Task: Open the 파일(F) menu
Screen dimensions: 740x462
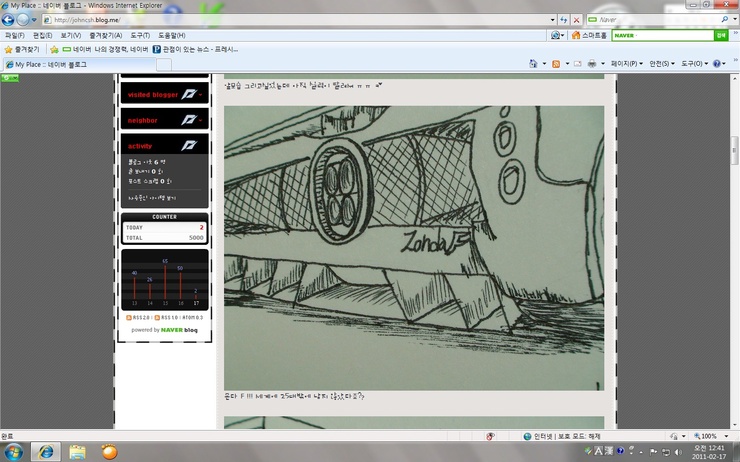Action: coord(15,35)
